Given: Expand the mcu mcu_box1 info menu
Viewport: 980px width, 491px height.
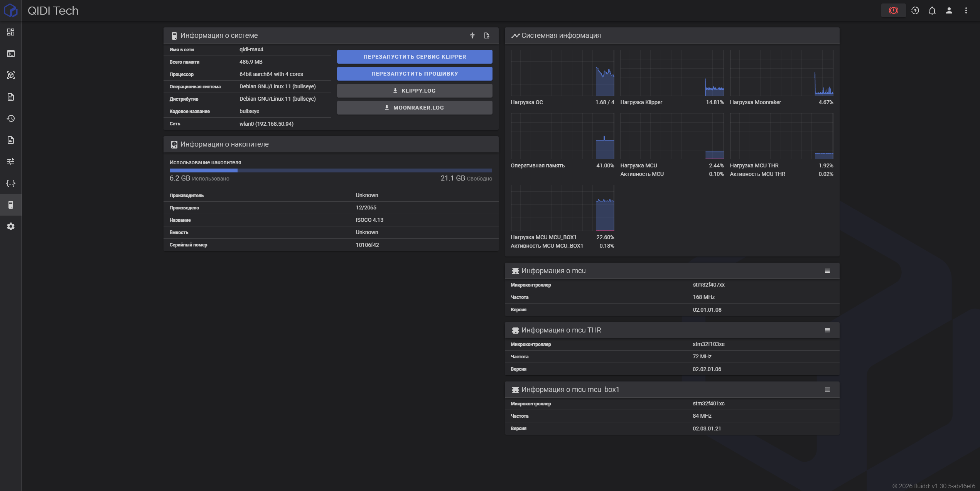Looking at the screenshot, I should pyautogui.click(x=827, y=390).
